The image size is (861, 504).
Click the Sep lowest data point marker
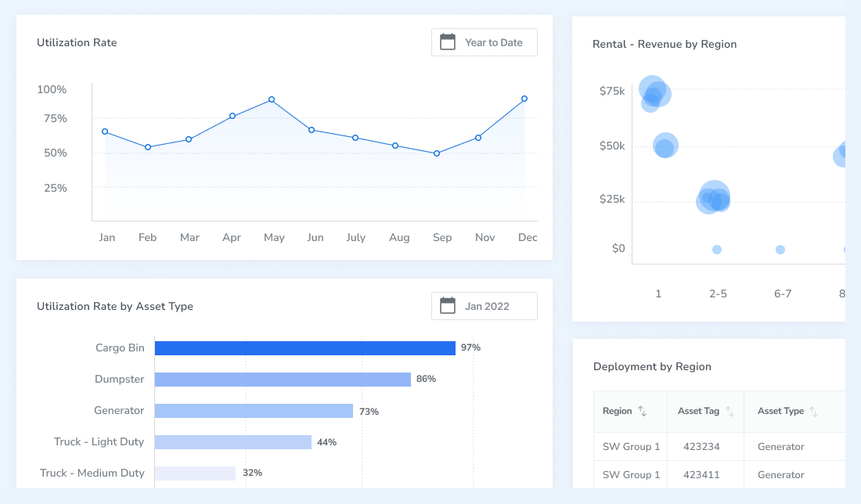coord(437,153)
